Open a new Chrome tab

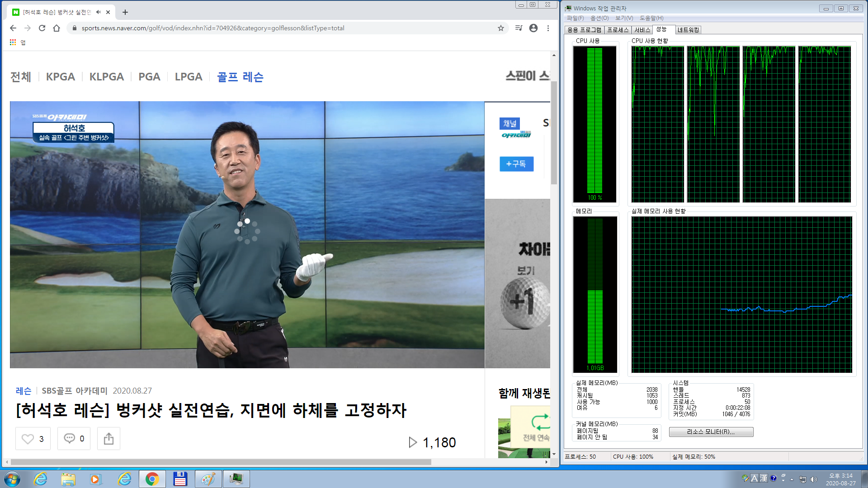coord(125,12)
